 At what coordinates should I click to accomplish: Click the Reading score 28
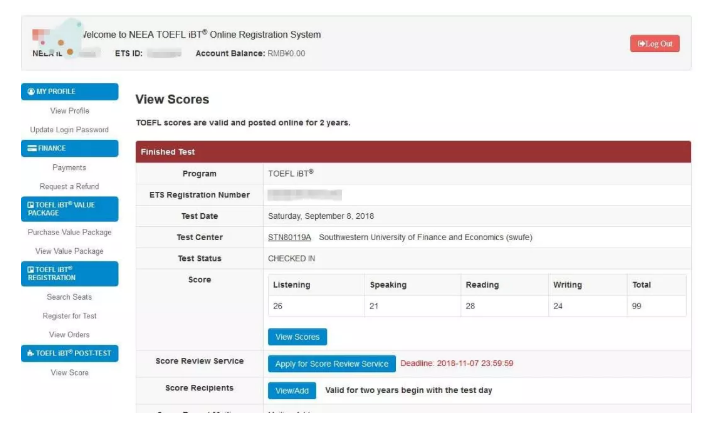click(x=470, y=306)
